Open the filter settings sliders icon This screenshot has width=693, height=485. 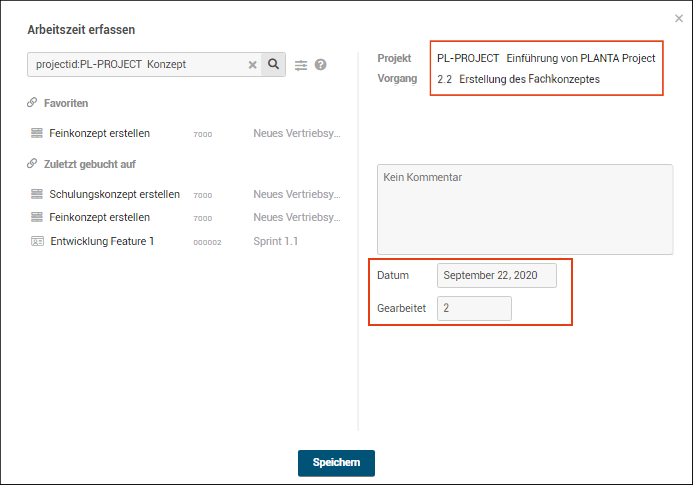coord(301,65)
